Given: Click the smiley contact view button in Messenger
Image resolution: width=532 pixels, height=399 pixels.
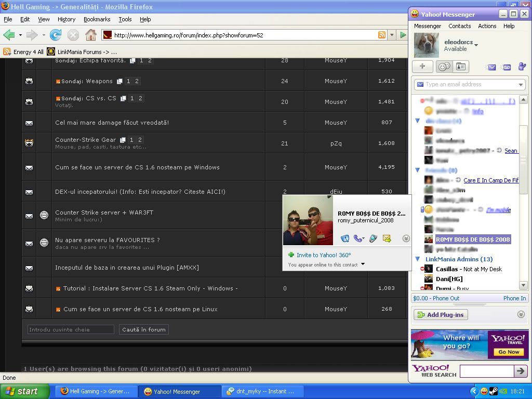Looking at the screenshot, I should point(444,66).
